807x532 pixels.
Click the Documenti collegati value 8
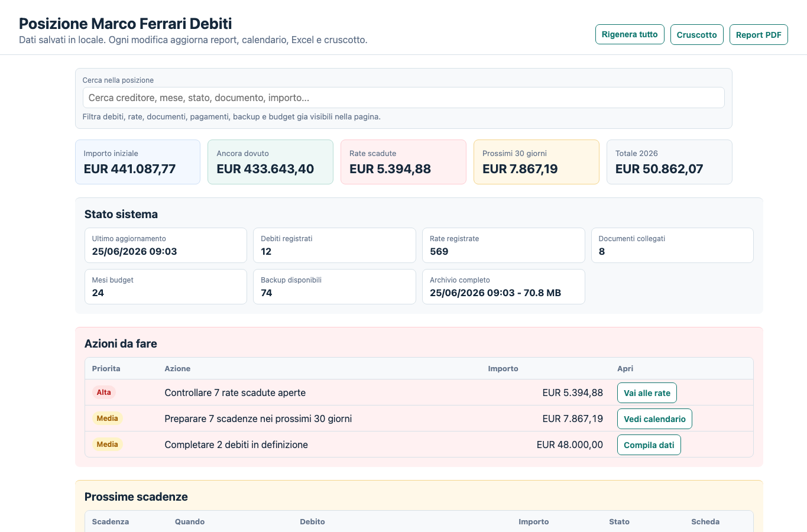coord(602,251)
